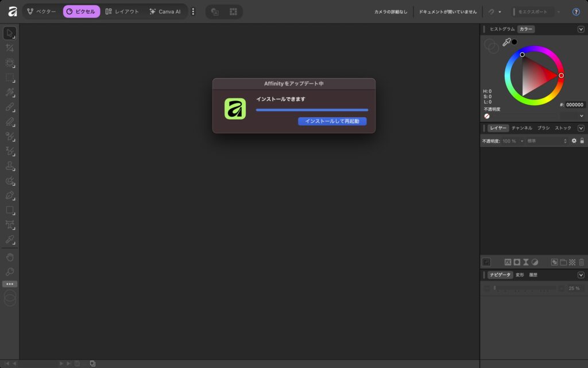This screenshot has width=588, height=368.
Task: Click the Canva AI button
Action: (165, 11)
